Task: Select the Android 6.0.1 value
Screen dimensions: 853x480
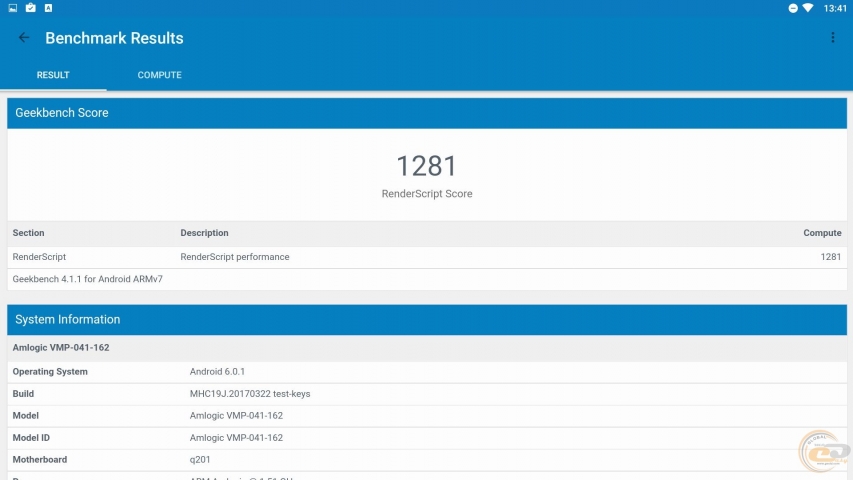Action: click(x=217, y=372)
